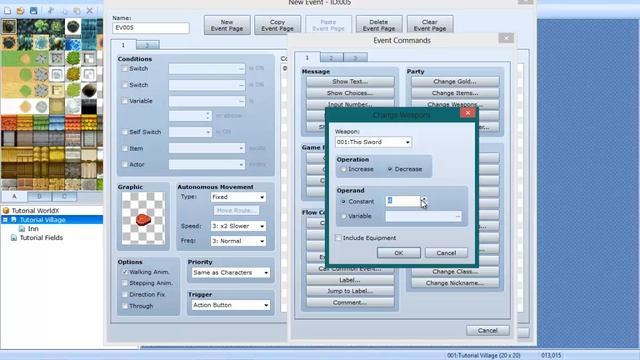Open the Item condition dropdown
This screenshot has height=360, width=640.
point(207,149)
